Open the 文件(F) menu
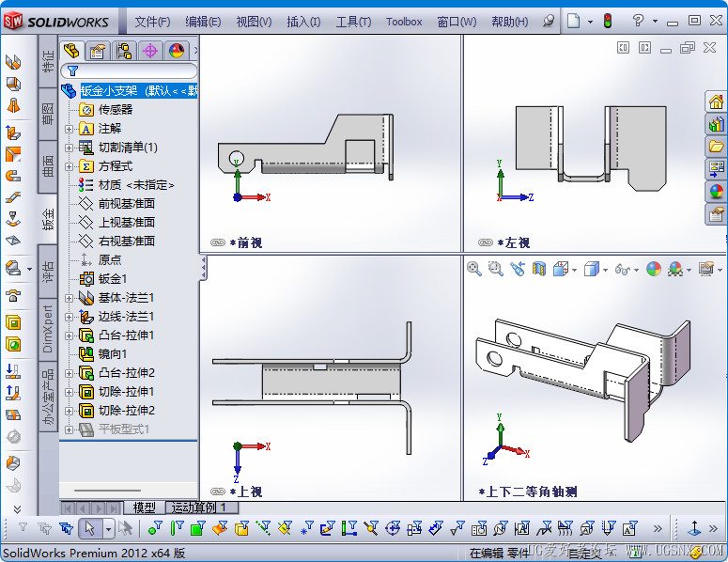This screenshot has width=728, height=562. [152, 22]
